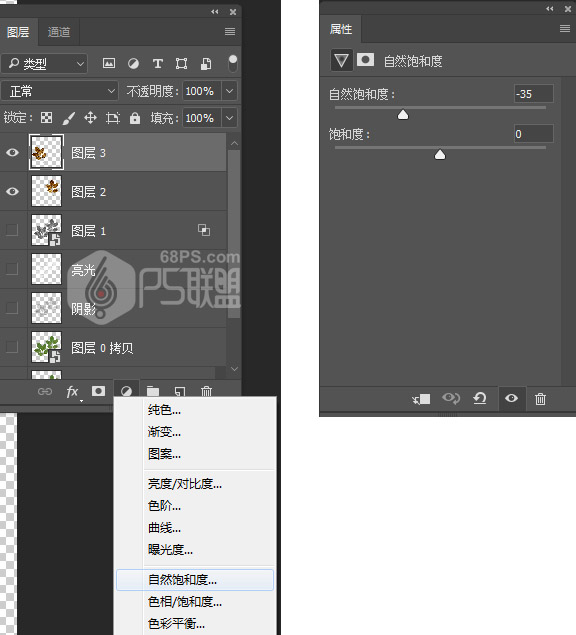Create a new layer icon
Image resolution: width=576 pixels, height=635 pixels.
(179, 391)
